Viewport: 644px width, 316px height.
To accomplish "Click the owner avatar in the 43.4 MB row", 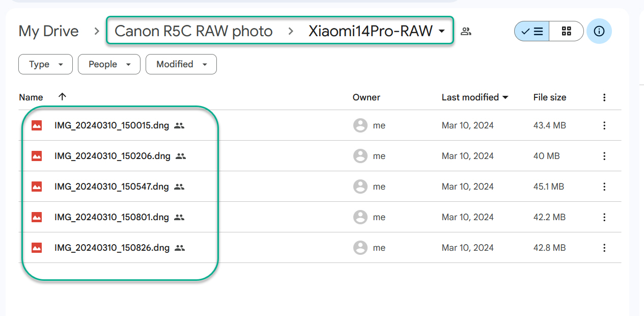I will (x=360, y=125).
